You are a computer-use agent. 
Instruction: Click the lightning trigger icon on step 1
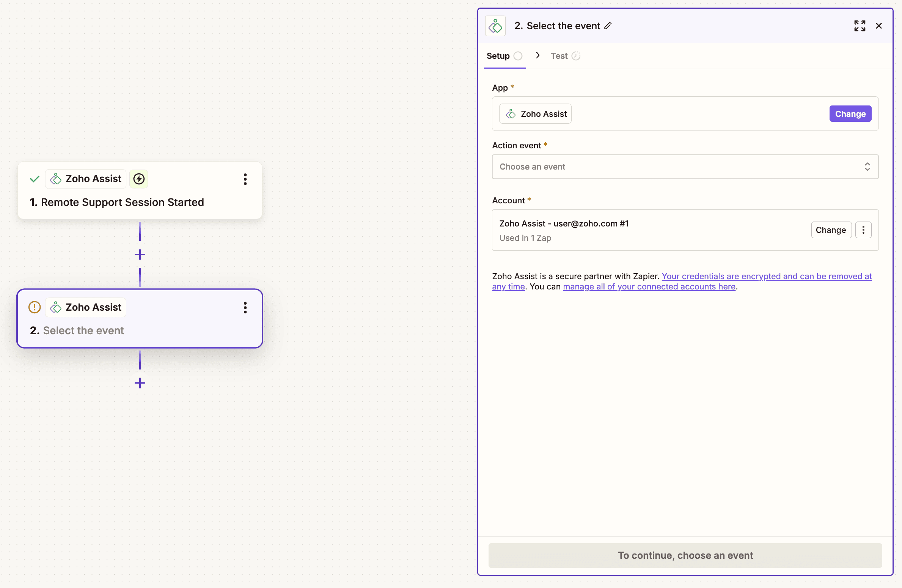coord(139,179)
